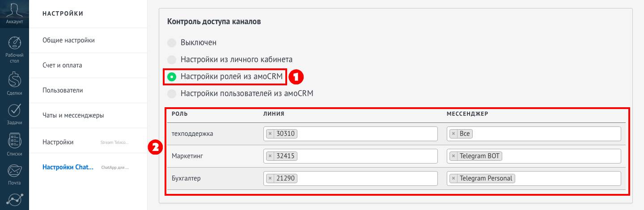Screen dimensions: 644x210
Task: Remove the 30310 line tag
Action: [270, 134]
